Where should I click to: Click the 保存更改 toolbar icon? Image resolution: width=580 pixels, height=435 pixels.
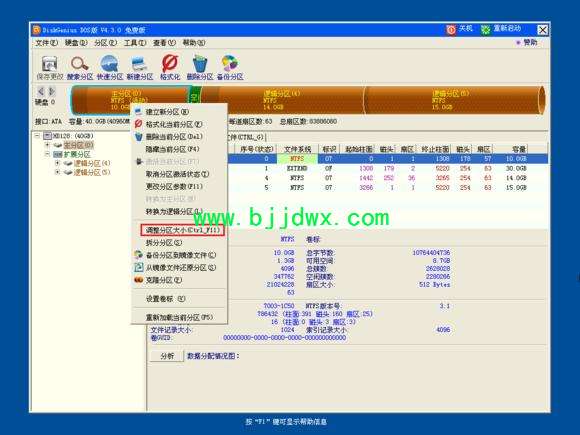pos(50,64)
